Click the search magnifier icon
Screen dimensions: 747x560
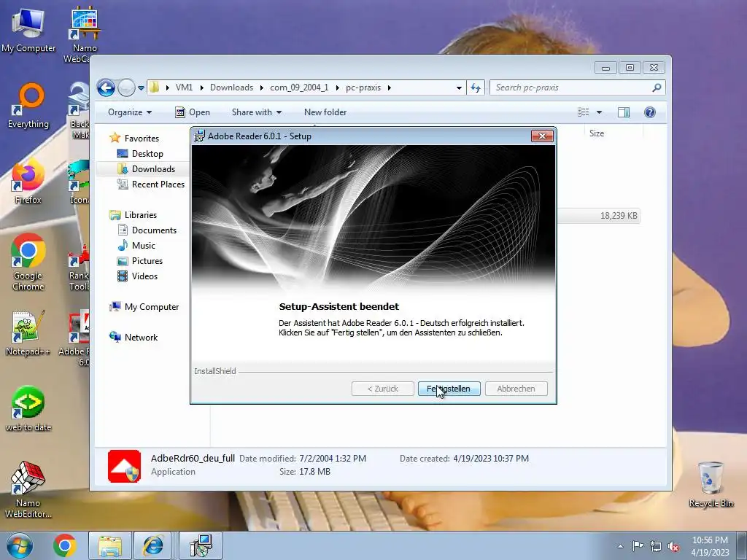[x=657, y=87]
